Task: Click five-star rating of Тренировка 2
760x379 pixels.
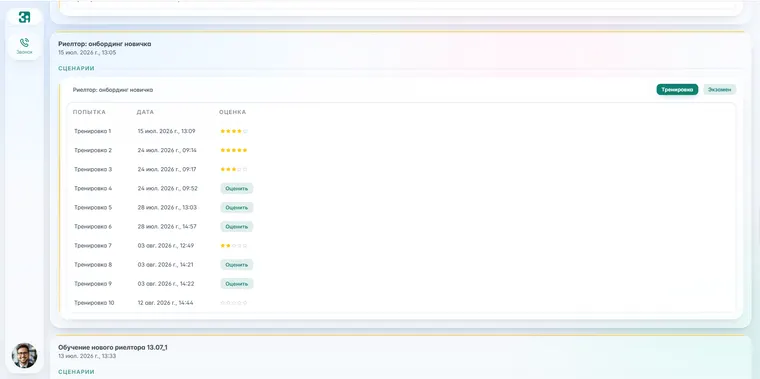Action: click(x=234, y=150)
